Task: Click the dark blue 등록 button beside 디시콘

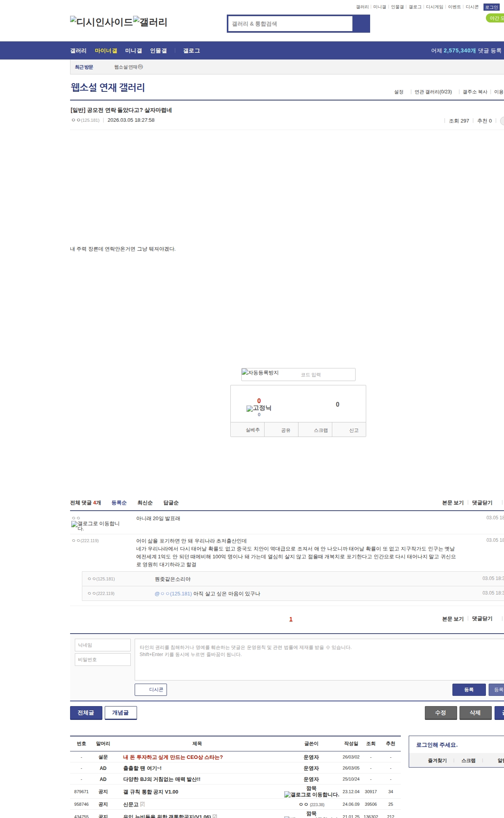Action: 469,690
